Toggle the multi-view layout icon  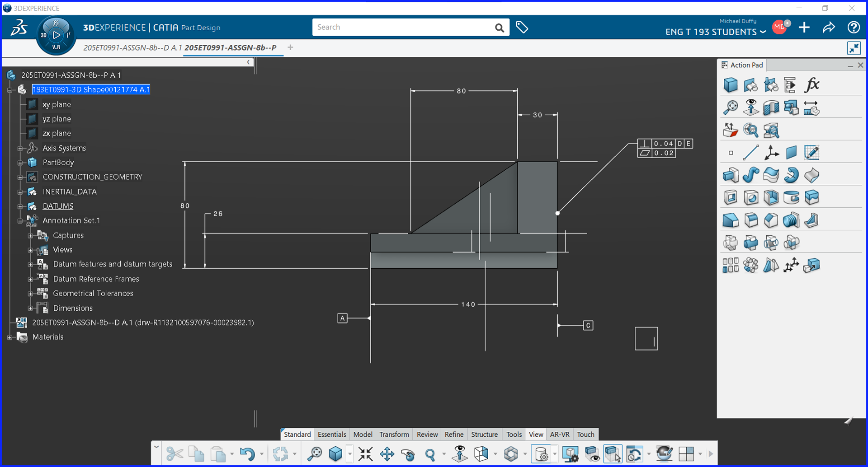pos(686,454)
